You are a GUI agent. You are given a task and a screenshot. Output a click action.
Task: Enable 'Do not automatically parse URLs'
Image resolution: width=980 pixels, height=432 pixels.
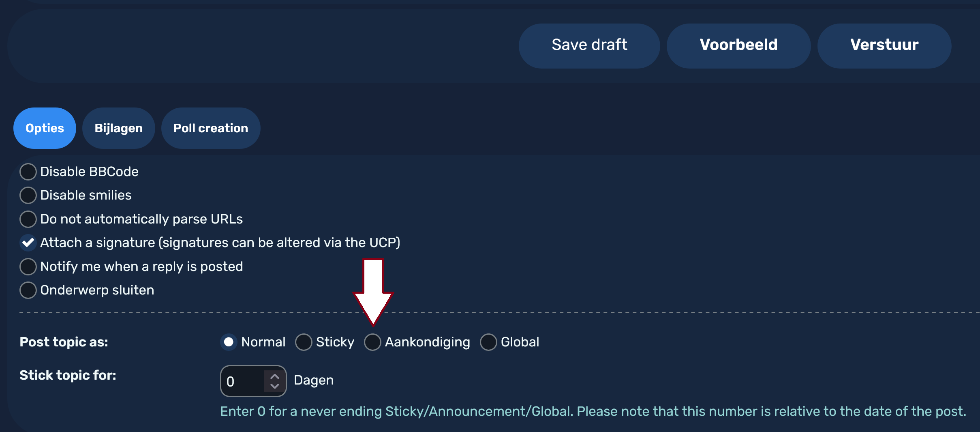(28, 219)
